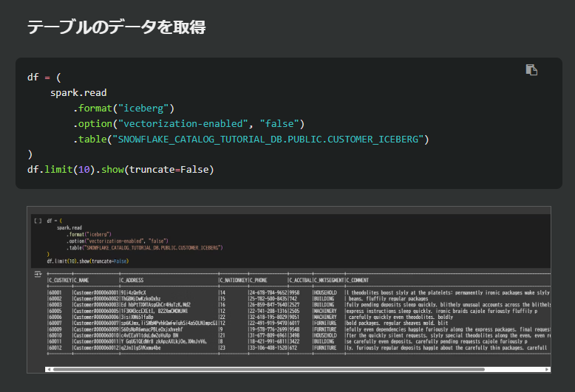Click the C_MKTSEGMENT column header
This screenshot has height=392, width=575.
(x=329, y=281)
